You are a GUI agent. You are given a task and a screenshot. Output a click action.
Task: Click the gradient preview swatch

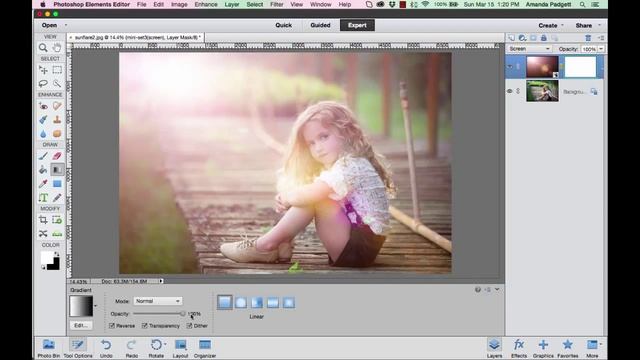click(81, 307)
